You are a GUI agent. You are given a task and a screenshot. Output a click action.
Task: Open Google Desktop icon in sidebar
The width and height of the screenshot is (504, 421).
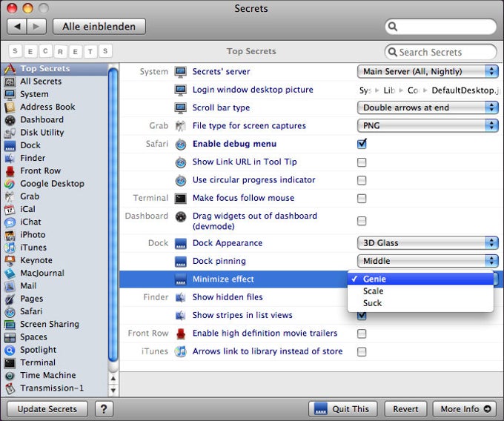coord(10,184)
